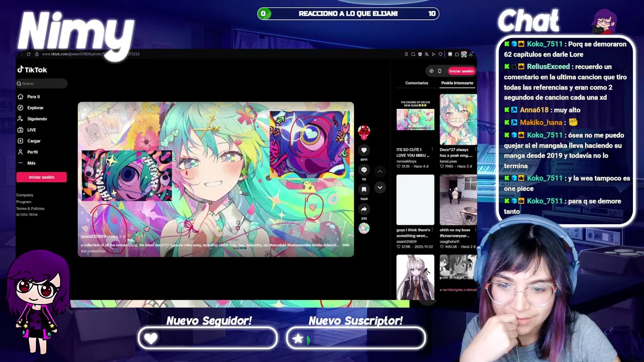Expand the caption with más
Image resolution: width=644 pixels, height=362 pixels.
pyautogui.click(x=346, y=245)
